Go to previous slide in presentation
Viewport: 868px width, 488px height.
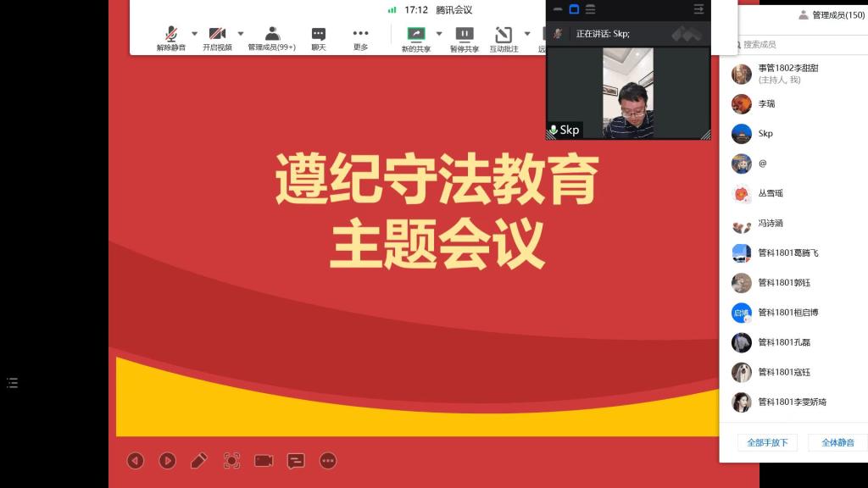click(136, 460)
